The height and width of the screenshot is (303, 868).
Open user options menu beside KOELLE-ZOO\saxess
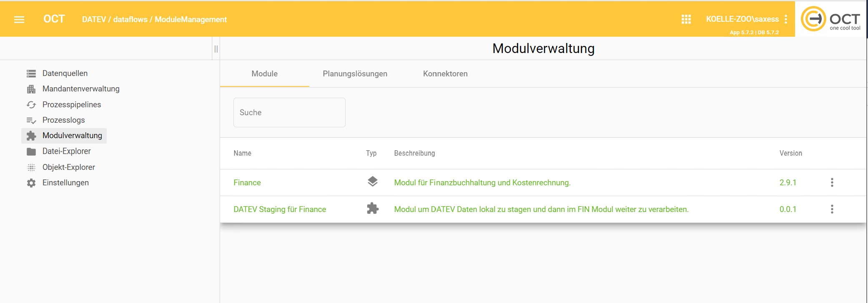786,19
